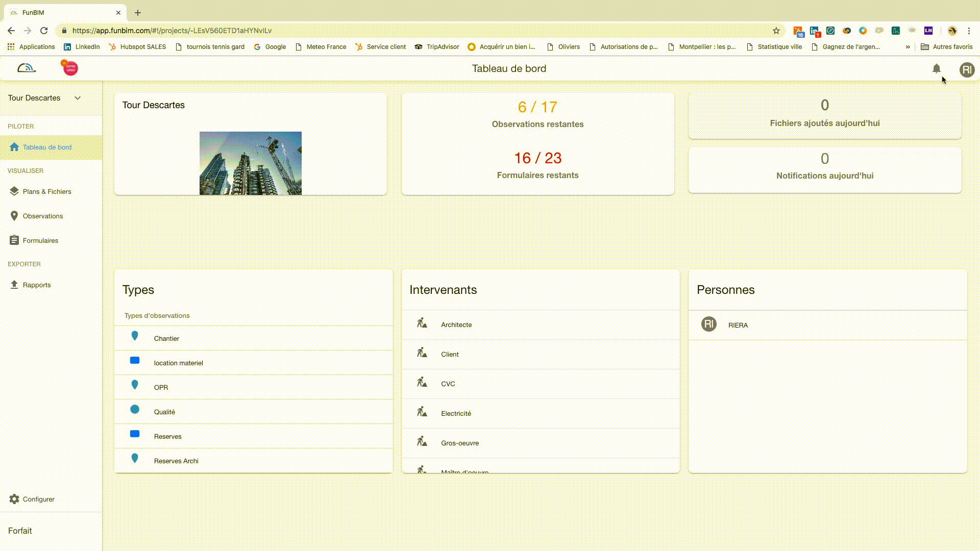The height and width of the screenshot is (551, 980).
Task: Open Formulaires from sidebar
Action: (x=40, y=240)
